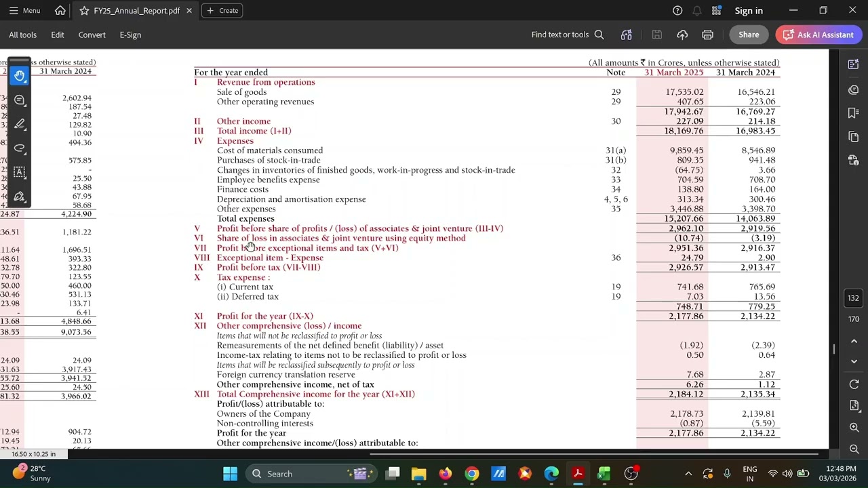
Task: Open All tools panel
Action: pos(22,35)
